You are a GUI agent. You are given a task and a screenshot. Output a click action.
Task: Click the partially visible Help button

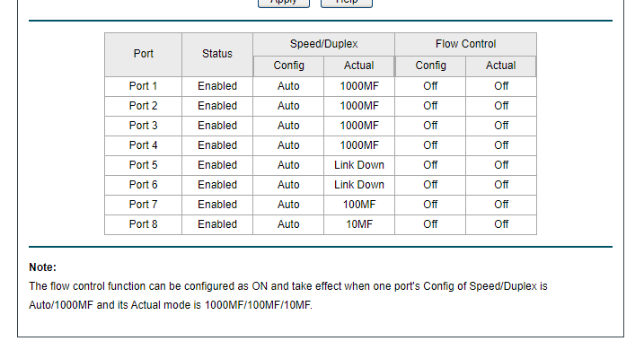tap(347, 4)
